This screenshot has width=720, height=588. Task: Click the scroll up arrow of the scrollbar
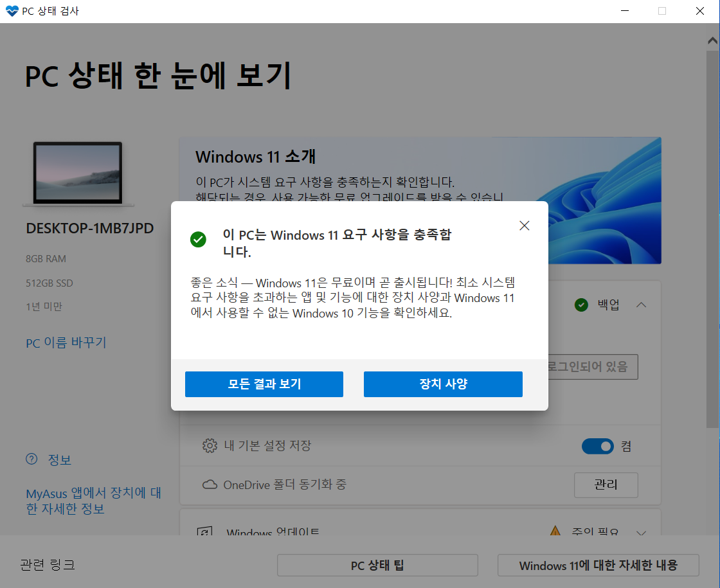(x=713, y=41)
